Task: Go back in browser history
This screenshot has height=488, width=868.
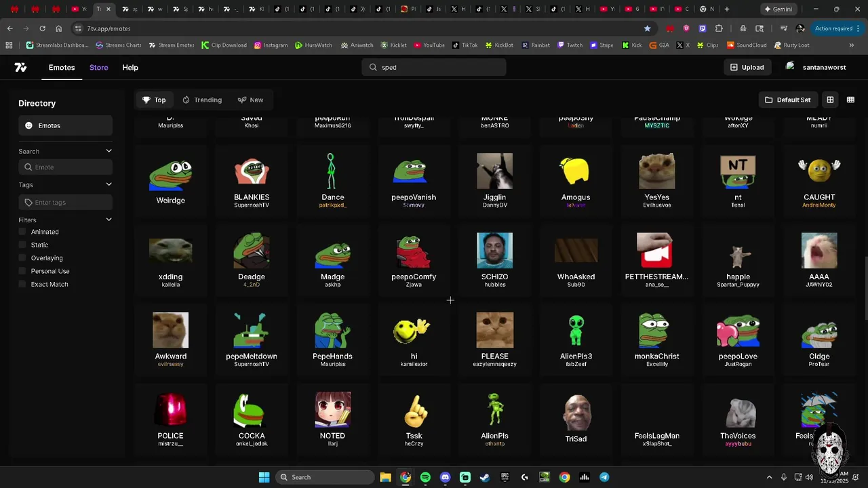Action: click(9, 28)
